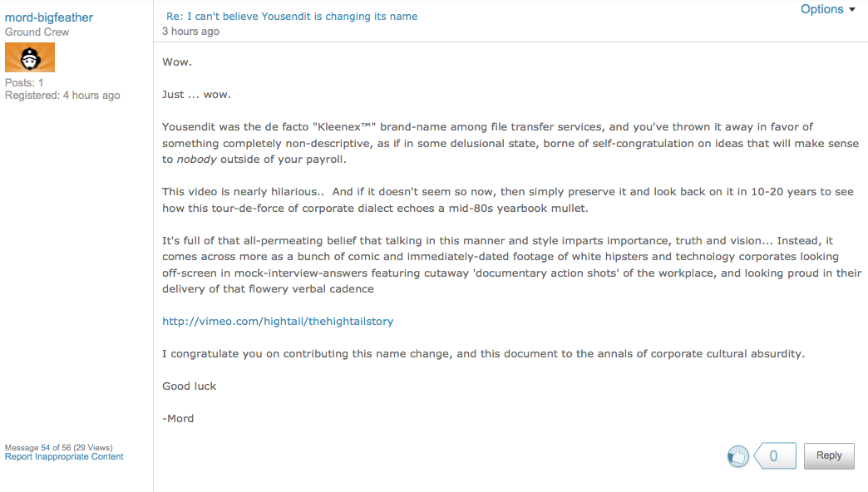Expand the Options dropdown arrow
This screenshot has width=868, height=492.
click(x=852, y=10)
